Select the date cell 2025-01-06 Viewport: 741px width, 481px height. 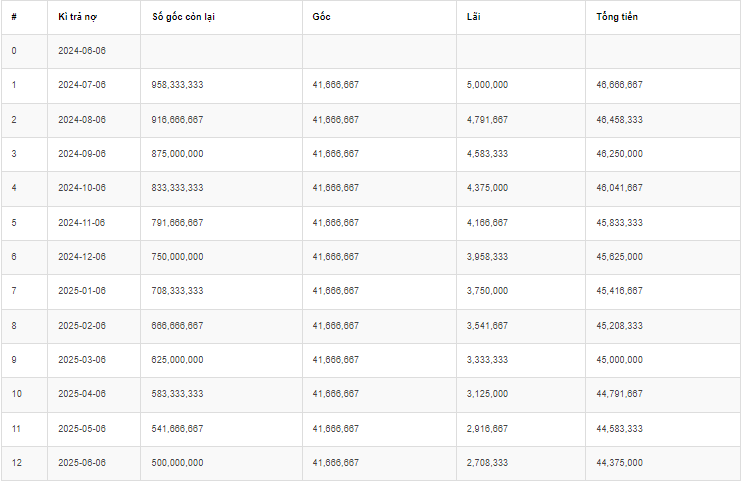(82, 291)
